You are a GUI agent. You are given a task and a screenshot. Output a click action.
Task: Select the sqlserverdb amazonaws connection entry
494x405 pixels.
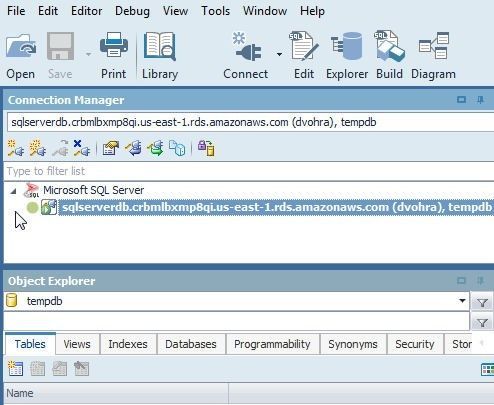coord(276,207)
